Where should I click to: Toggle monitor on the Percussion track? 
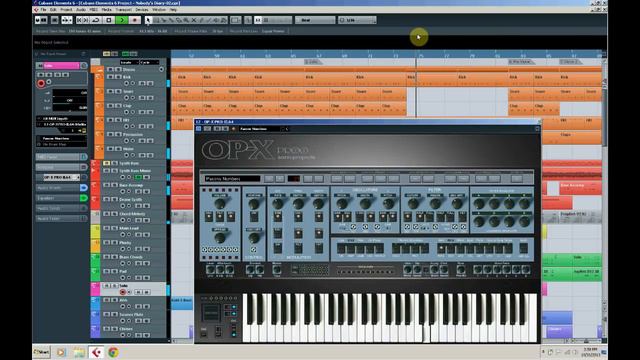point(133,140)
